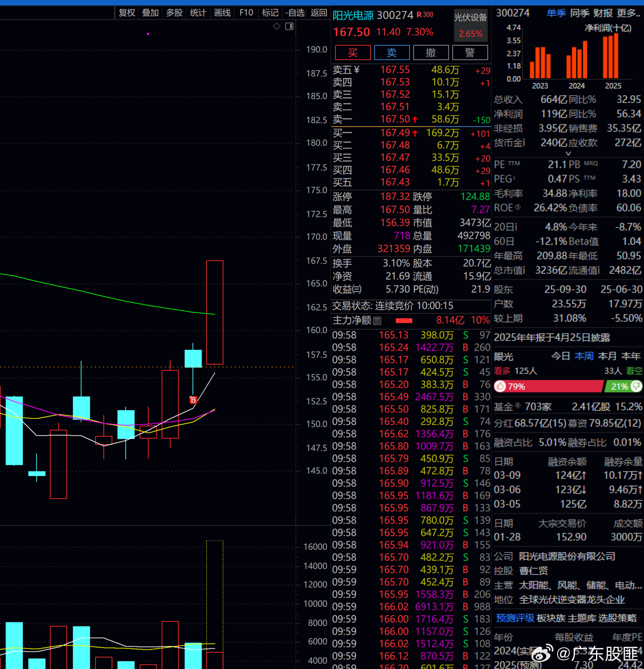Click the 03-09 margin balance row date
The width and height of the screenshot is (644, 669).
point(507,476)
